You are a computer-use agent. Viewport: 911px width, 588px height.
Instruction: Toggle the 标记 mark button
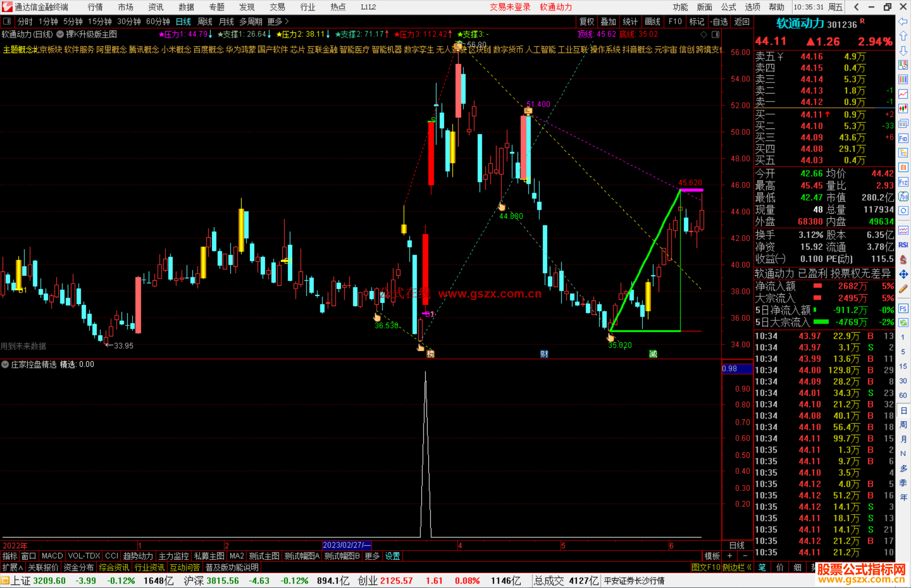[x=696, y=21]
